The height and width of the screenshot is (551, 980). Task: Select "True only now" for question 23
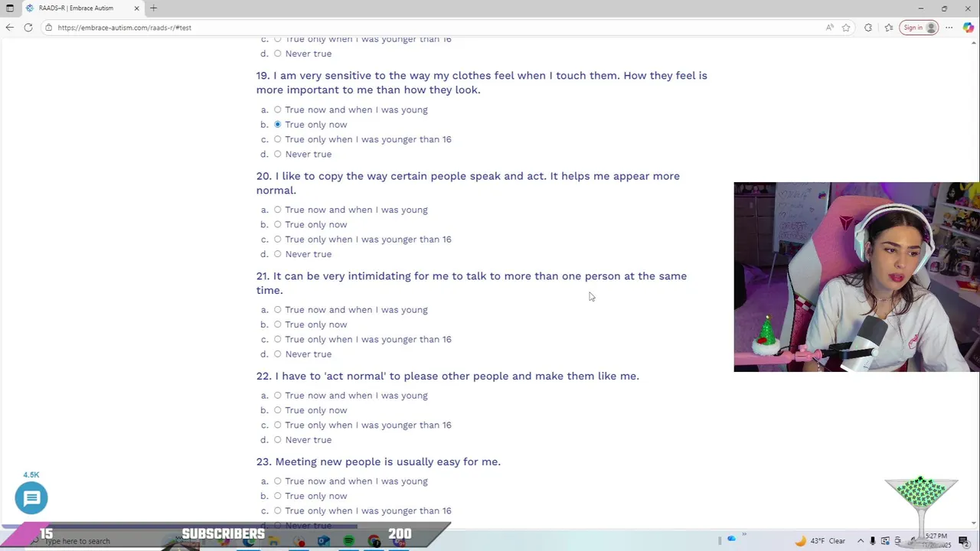tap(278, 497)
